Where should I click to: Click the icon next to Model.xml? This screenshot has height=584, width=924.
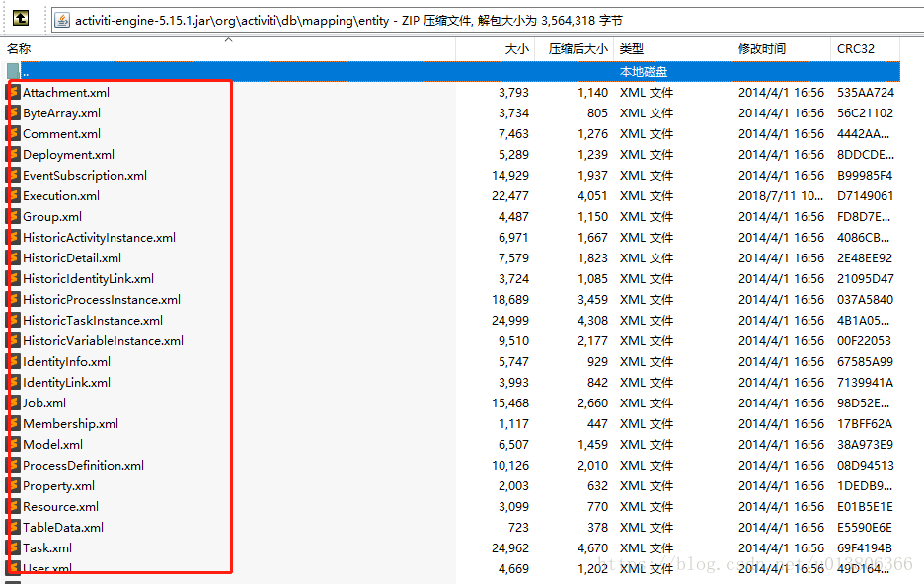click(13, 445)
